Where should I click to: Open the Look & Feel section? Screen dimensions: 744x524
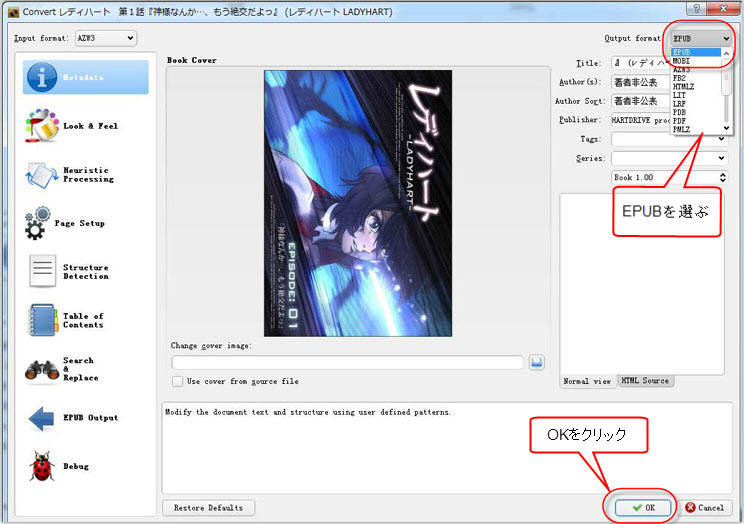[x=72, y=126]
